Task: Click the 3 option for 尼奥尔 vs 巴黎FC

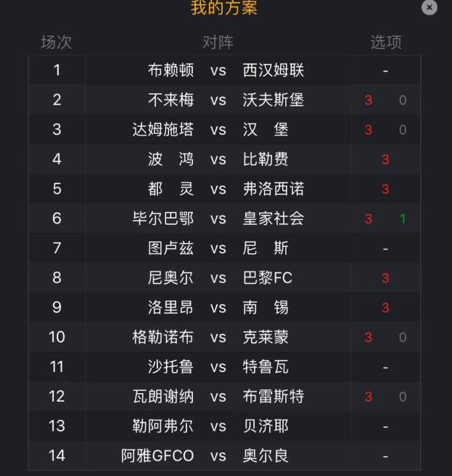Action: tap(385, 278)
